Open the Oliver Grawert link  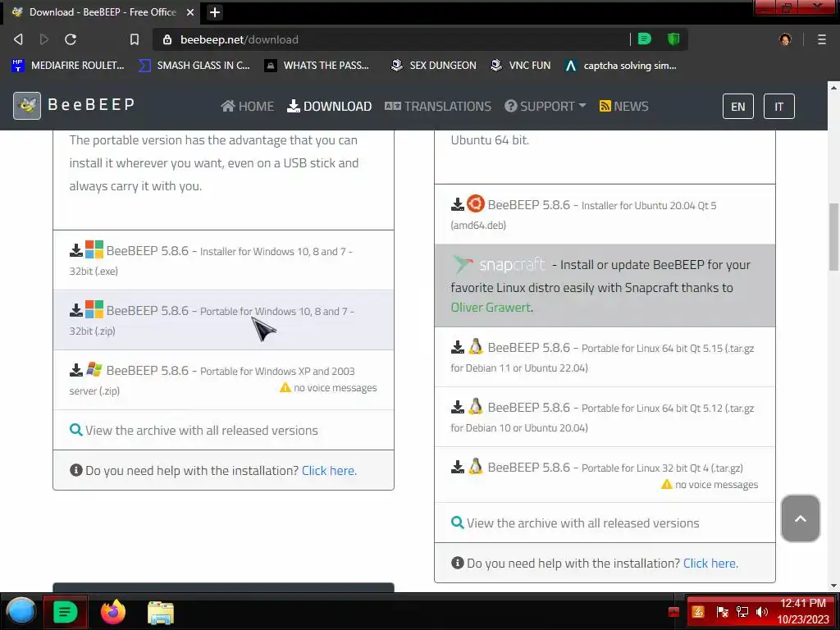click(491, 308)
